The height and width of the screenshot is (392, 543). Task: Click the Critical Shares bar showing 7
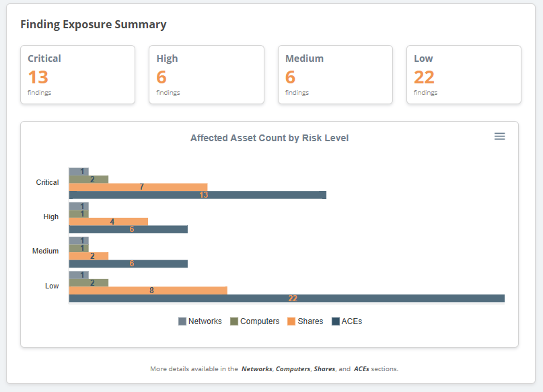(138, 187)
